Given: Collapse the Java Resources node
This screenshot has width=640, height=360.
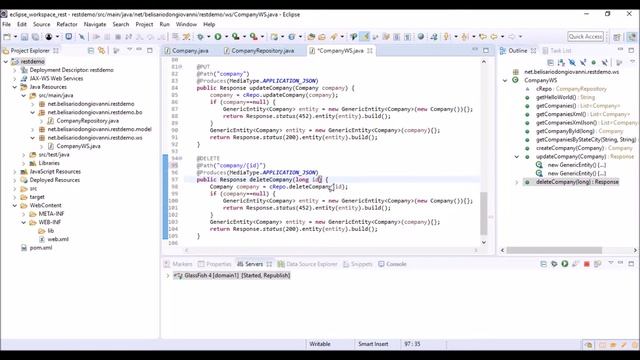Looking at the screenshot, I should [15, 87].
